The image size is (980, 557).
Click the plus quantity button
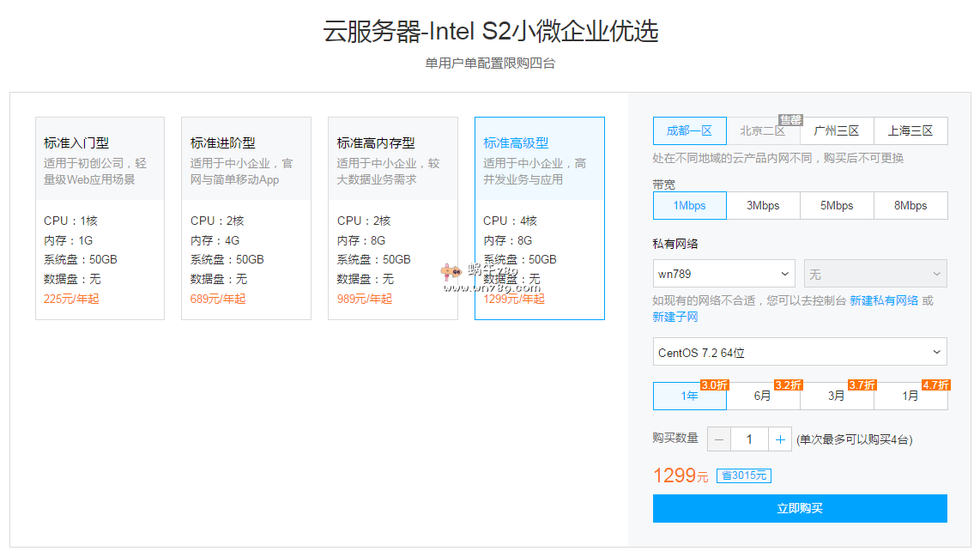[x=780, y=439]
